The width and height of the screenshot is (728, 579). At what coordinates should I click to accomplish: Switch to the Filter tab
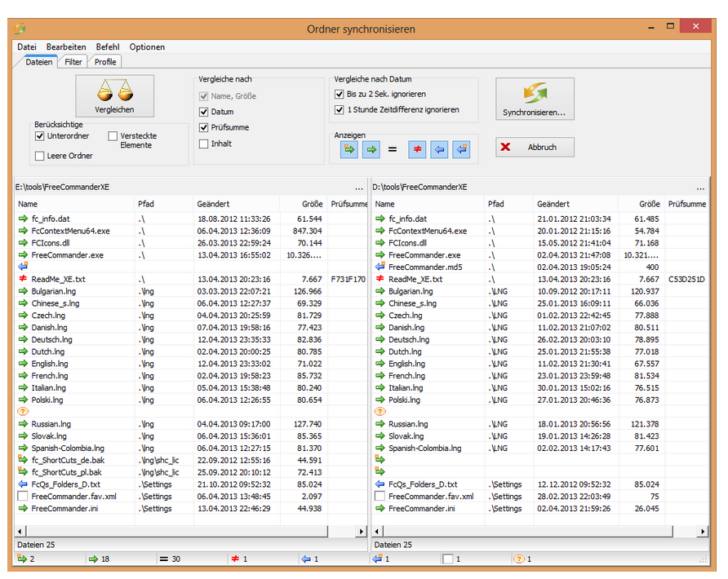pos(73,62)
